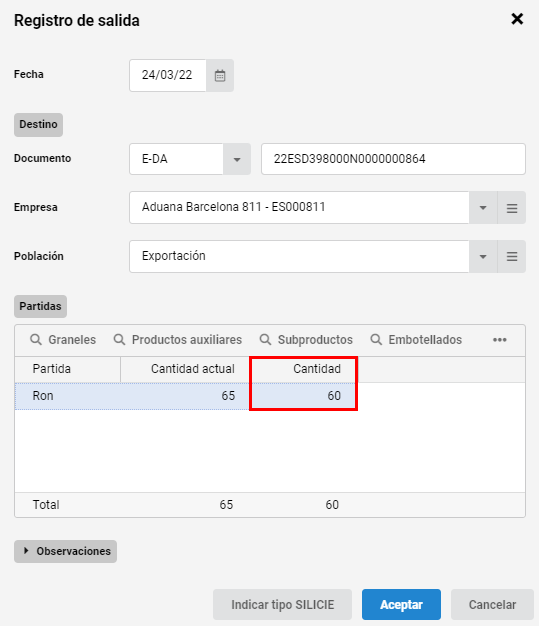Expand the Empresa dropdown arrow

pyautogui.click(x=483, y=208)
